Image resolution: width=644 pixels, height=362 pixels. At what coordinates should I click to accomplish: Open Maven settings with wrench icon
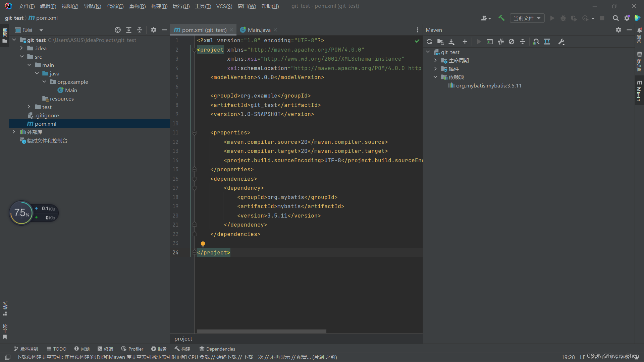(x=561, y=42)
